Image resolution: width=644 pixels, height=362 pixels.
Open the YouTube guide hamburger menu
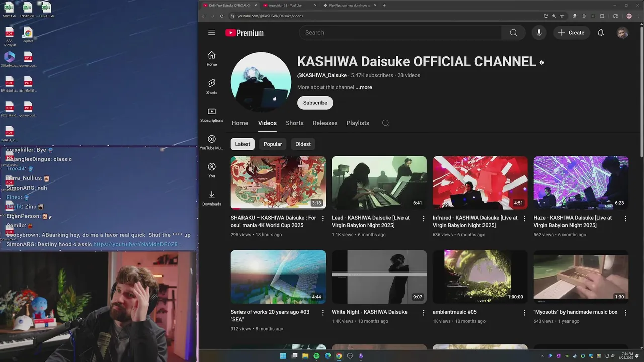(212, 33)
